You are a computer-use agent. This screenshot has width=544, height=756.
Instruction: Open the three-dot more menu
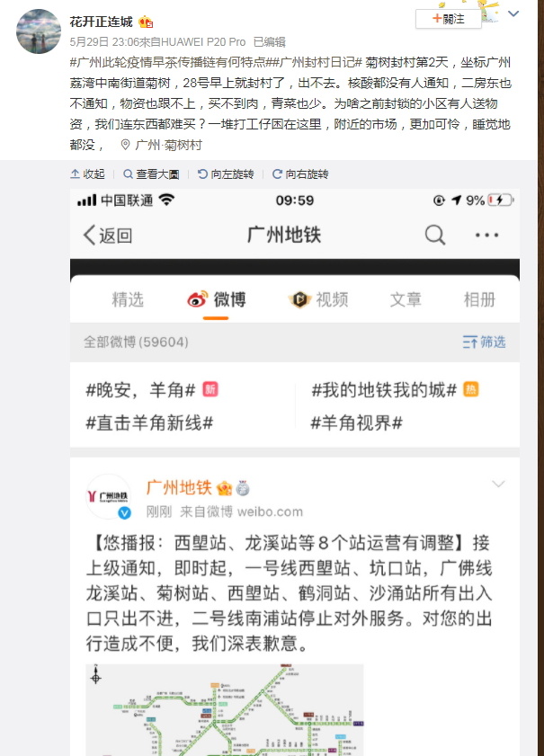pyautogui.click(x=486, y=236)
